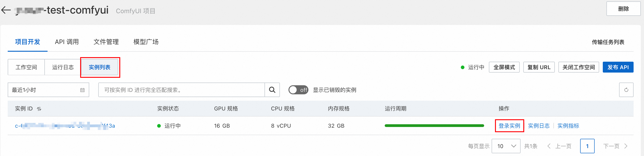Image resolution: width=644 pixels, height=156 pixels.
Task: Click the back arrow icon
Action: coord(6,10)
